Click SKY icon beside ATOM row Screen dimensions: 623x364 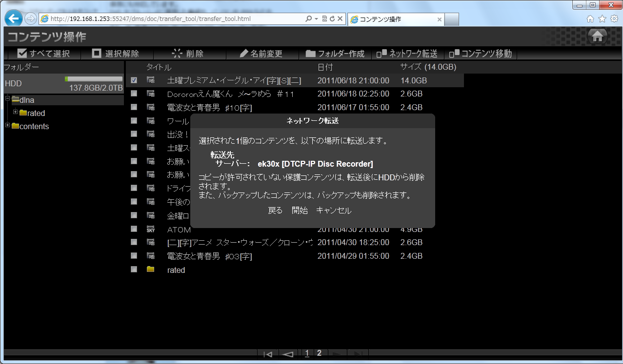(x=151, y=229)
